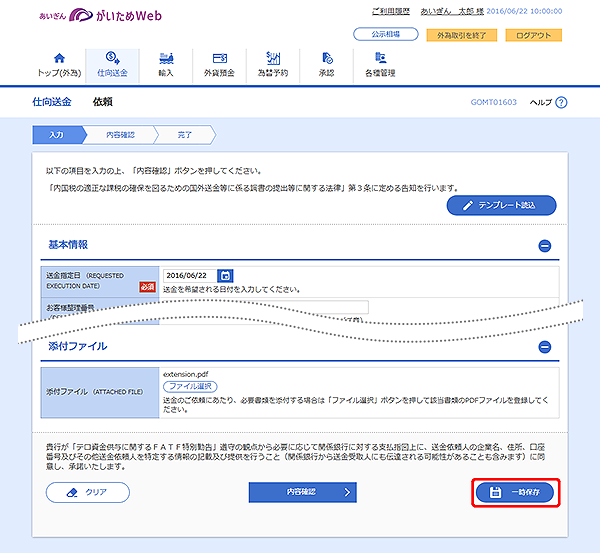Open the 為替予約 menu
600x553 pixels.
pyautogui.click(x=273, y=65)
